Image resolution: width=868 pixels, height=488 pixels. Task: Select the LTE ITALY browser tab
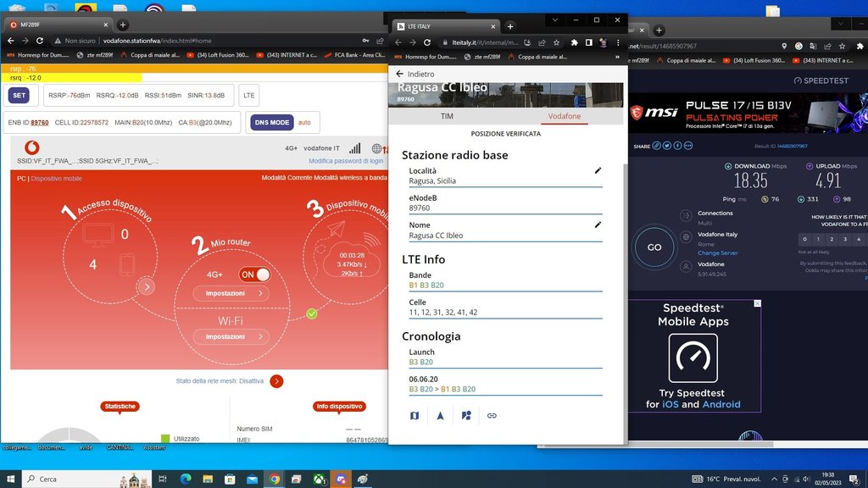pos(446,26)
